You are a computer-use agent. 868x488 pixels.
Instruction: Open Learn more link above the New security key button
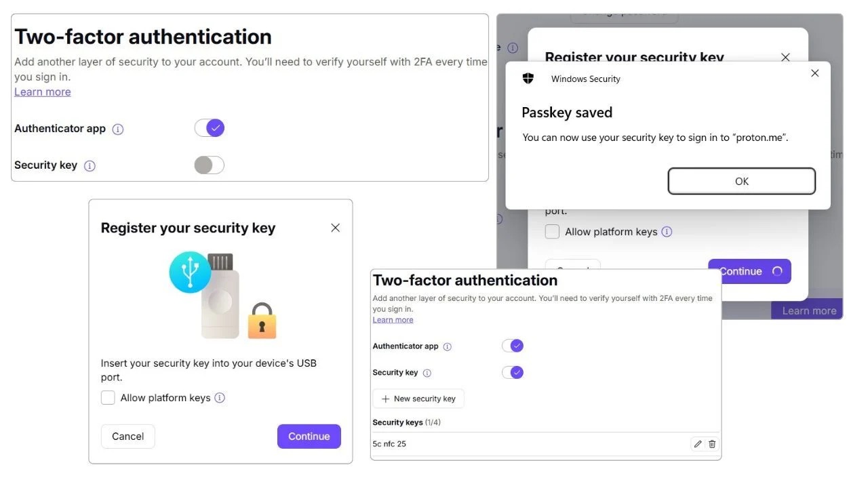[393, 320]
